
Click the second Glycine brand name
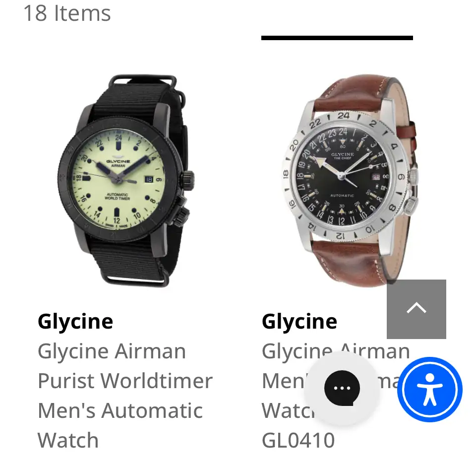tap(299, 322)
